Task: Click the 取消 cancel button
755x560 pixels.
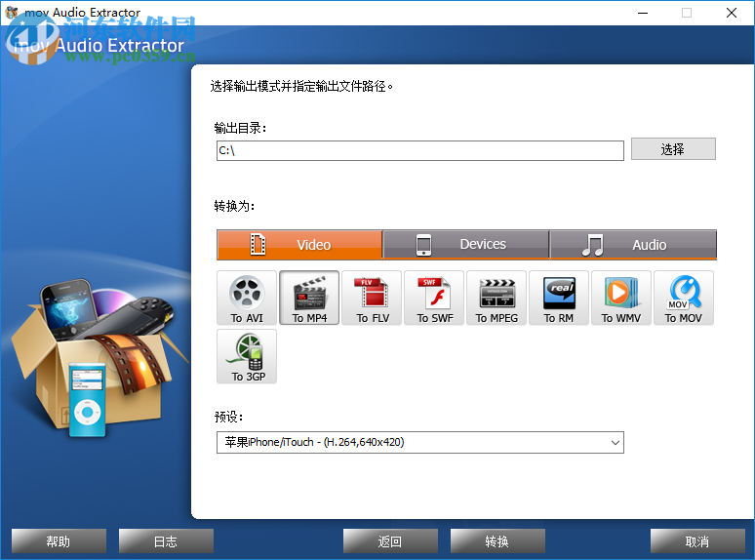Action: point(697,541)
